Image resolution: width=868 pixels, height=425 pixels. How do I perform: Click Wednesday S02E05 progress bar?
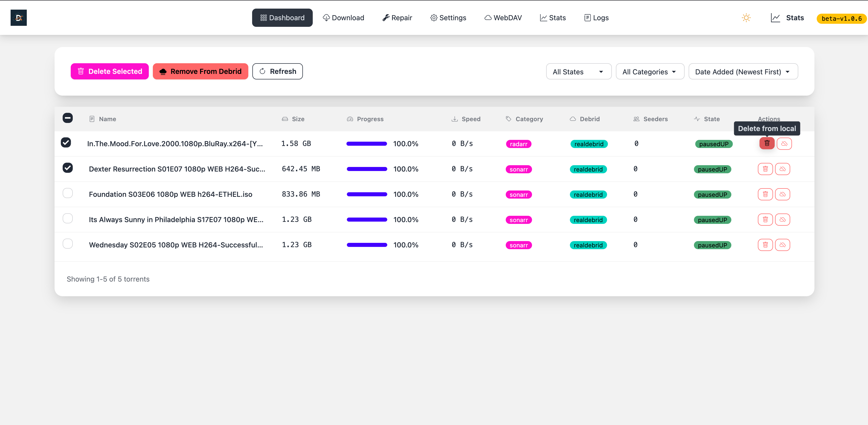coord(367,245)
